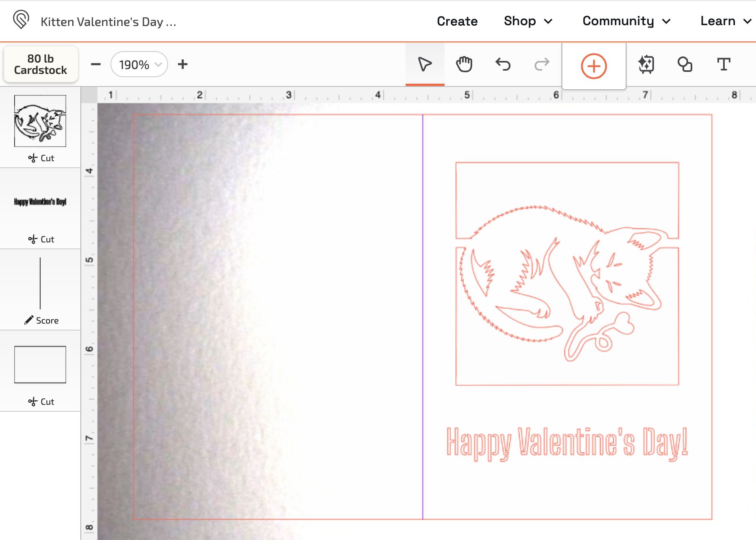This screenshot has width=756, height=540.
Task: Open the 190% zoom level dropdown
Action: [139, 64]
